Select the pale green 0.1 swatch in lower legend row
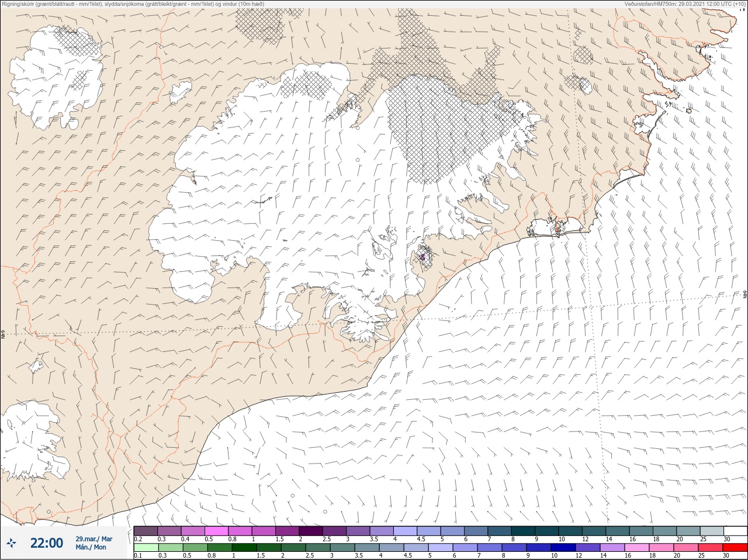This screenshot has width=748, height=560. click(x=146, y=548)
